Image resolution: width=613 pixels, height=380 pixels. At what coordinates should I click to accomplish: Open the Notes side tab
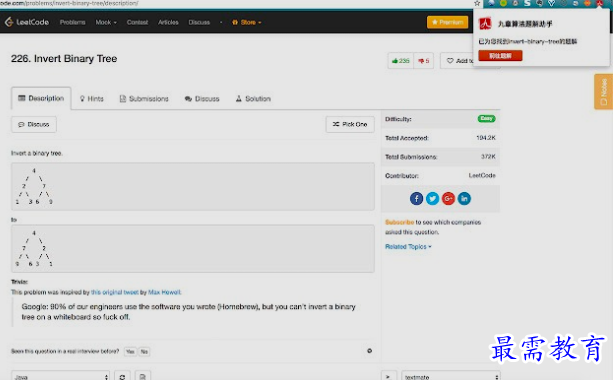[x=603, y=91]
